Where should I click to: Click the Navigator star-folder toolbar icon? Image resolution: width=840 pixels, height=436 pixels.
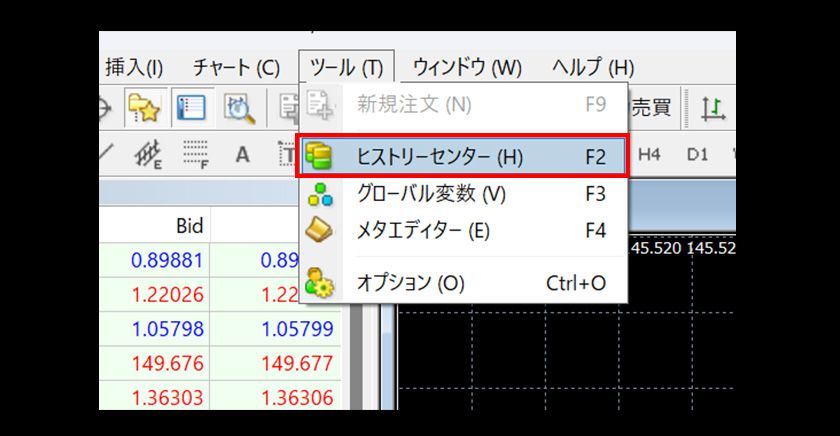[x=144, y=108]
